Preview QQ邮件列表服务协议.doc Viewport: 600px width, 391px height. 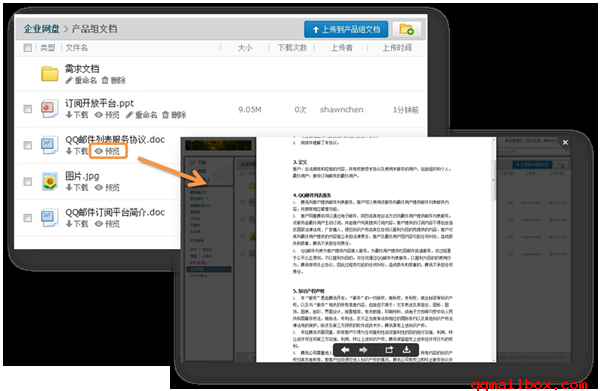click(x=108, y=151)
